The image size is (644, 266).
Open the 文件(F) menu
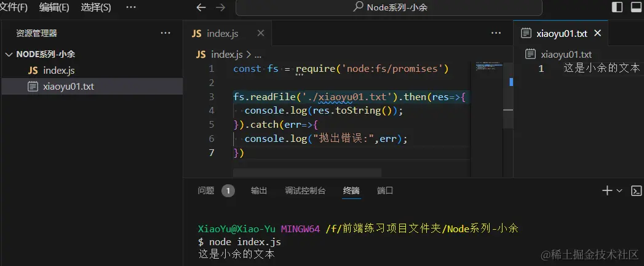click(14, 7)
